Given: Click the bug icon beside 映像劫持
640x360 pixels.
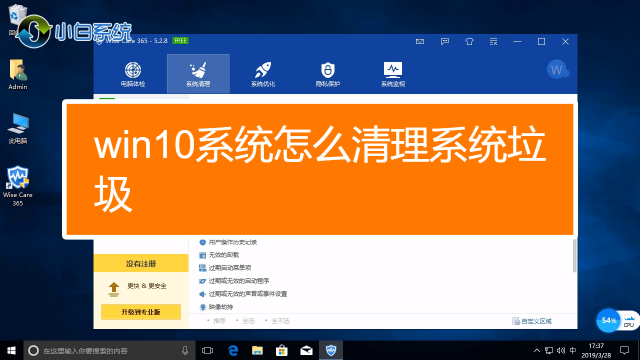Looking at the screenshot, I should (x=202, y=307).
